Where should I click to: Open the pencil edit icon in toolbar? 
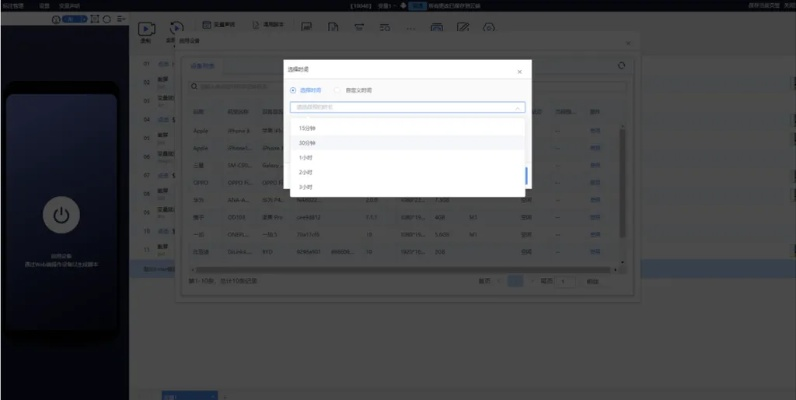[x=463, y=26]
